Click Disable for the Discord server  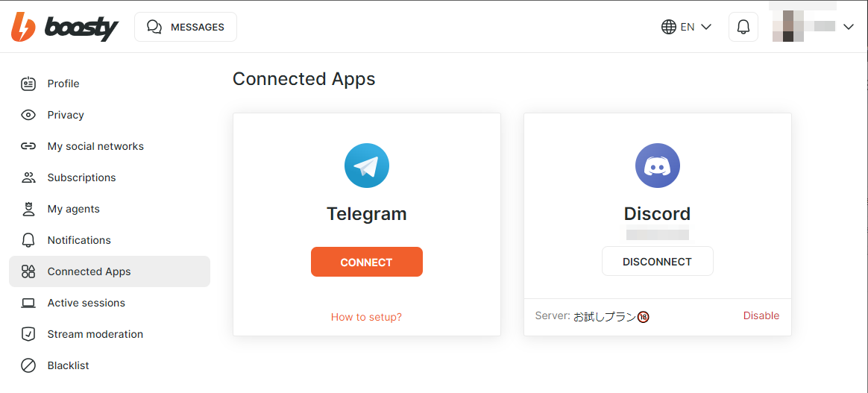(761, 316)
